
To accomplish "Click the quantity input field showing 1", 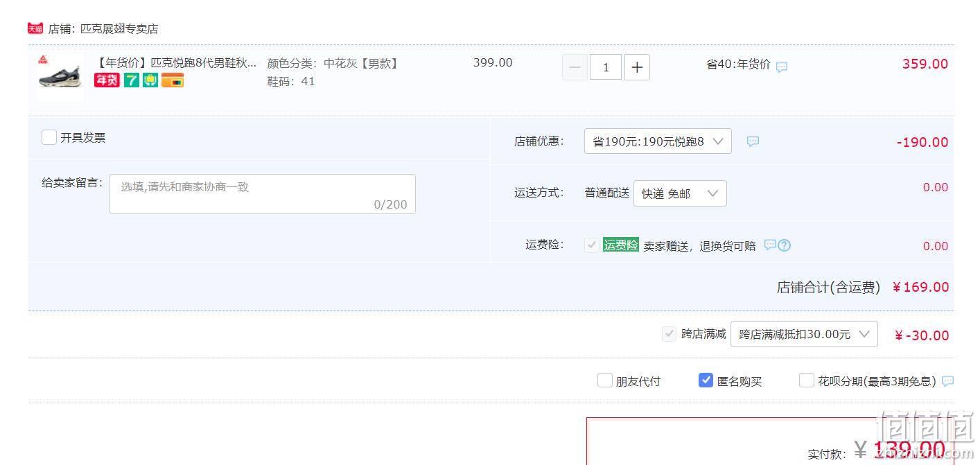I will pos(606,67).
